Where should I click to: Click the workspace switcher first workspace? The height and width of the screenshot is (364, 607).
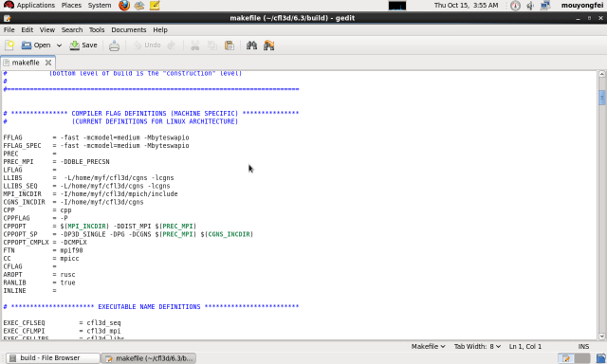(566, 358)
